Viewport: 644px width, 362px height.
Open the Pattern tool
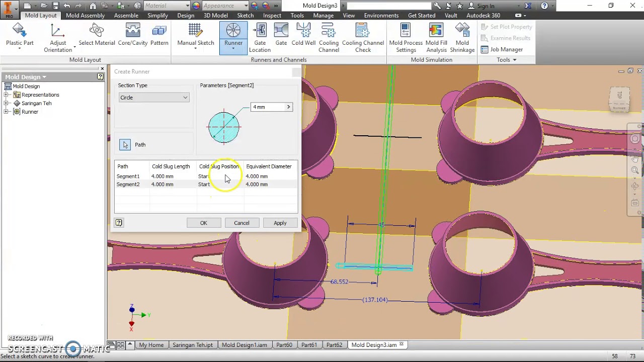click(x=159, y=35)
